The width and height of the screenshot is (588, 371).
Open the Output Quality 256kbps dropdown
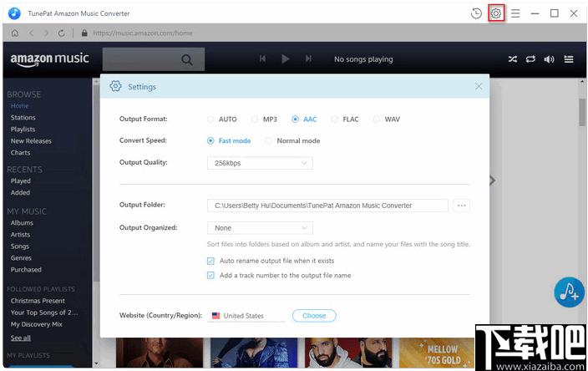[260, 163]
